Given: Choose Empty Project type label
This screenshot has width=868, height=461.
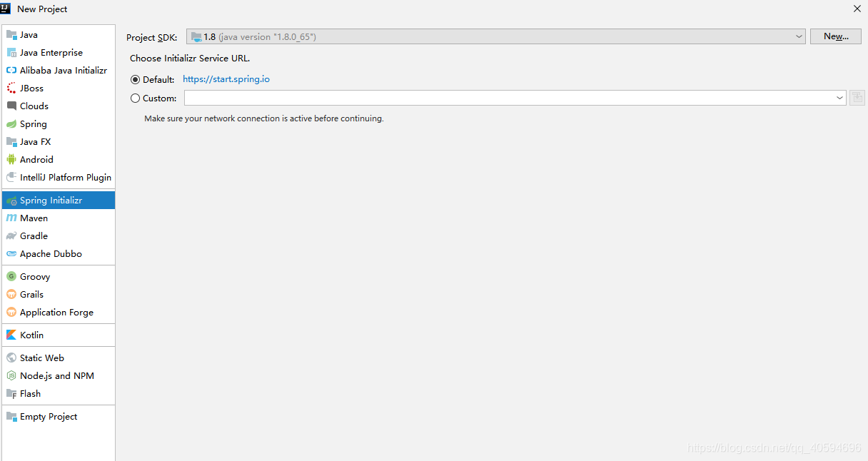Looking at the screenshot, I should click(49, 417).
